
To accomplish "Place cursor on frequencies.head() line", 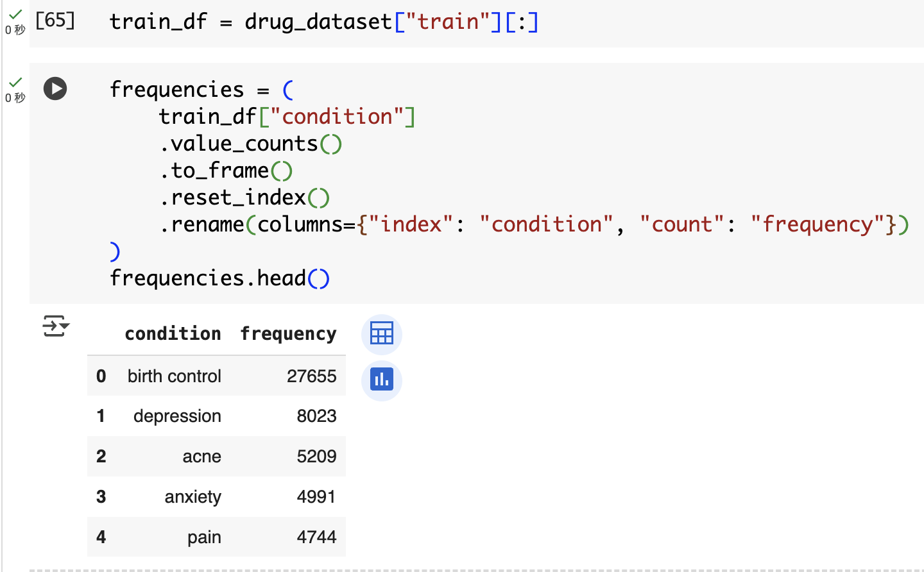I will coord(219,278).
